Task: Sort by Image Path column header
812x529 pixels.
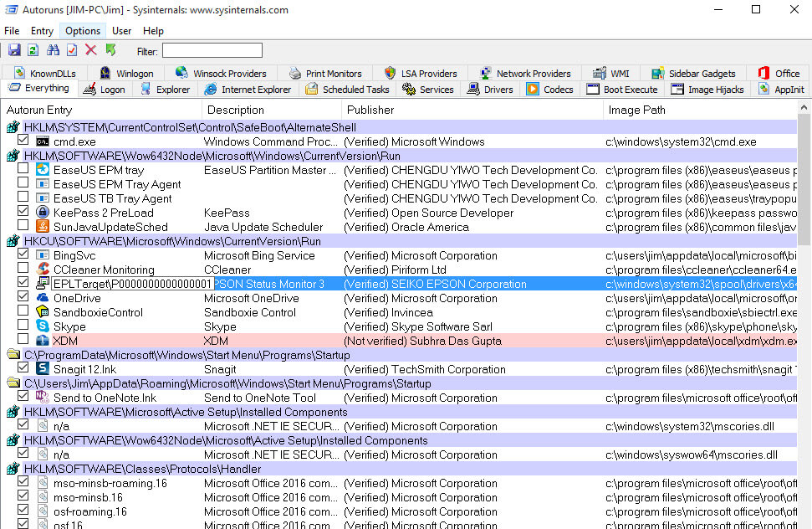Action: (700, 110)
